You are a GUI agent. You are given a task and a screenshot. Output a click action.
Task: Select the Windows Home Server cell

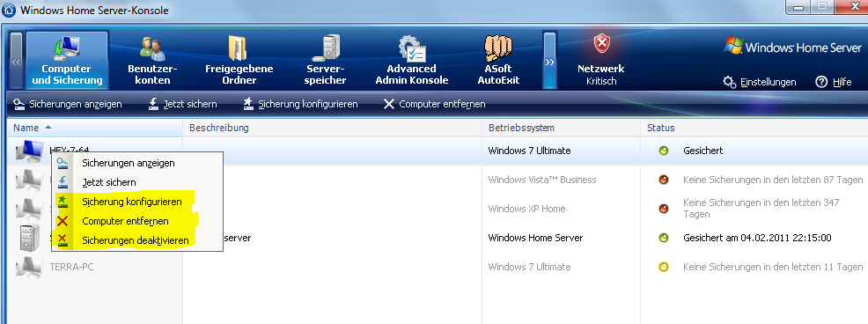(x=535, y=238)
